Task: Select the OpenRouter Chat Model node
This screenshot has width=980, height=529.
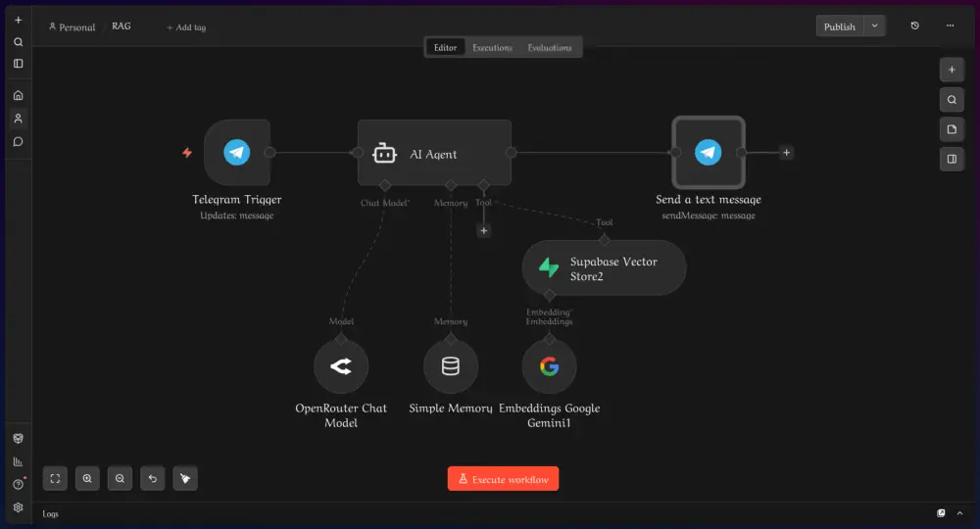Action: tap(341, 366)
